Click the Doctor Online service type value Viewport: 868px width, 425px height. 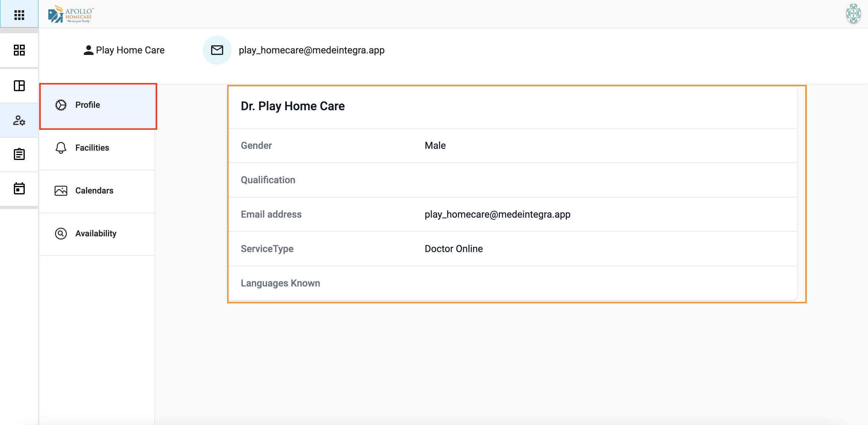(x=453, y=249)
